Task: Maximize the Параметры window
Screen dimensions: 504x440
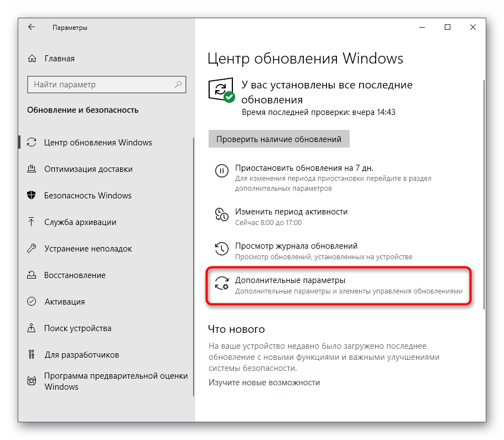Action: (447, 27)
